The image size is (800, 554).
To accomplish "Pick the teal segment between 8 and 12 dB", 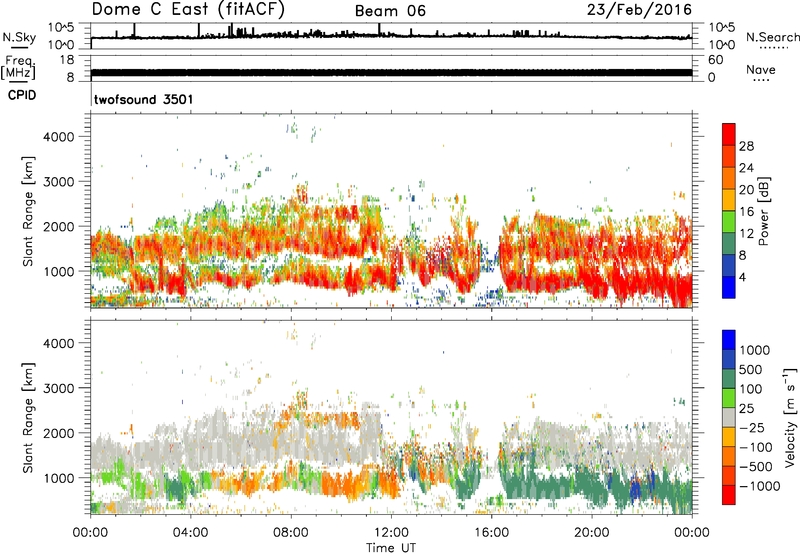I will coord(729,243).
